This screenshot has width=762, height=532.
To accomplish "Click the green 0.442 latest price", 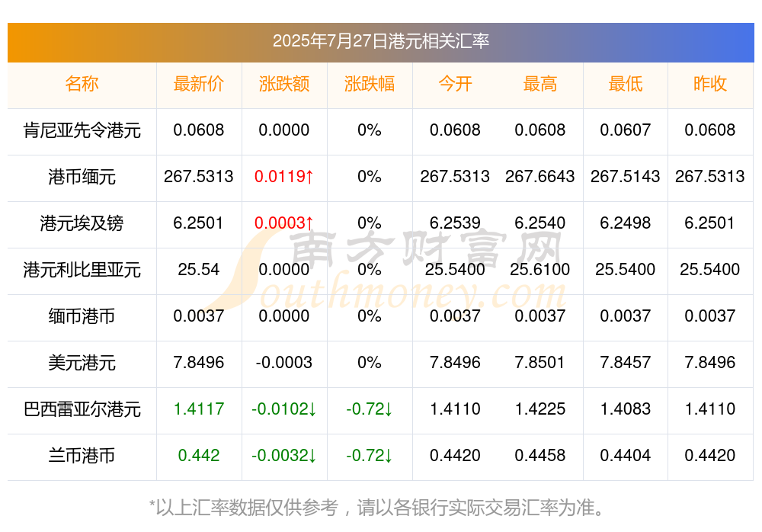I will [x=199, y=456].
